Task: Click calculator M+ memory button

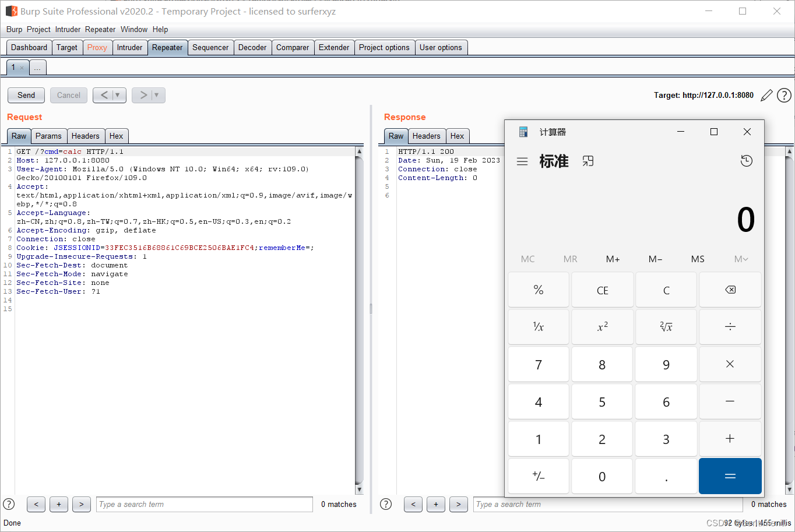Action: click(613, 259)
